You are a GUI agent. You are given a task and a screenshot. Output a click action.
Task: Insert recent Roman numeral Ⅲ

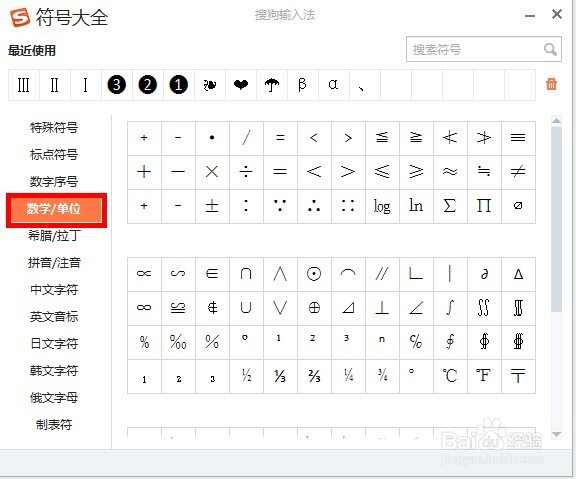pos(24,85)
